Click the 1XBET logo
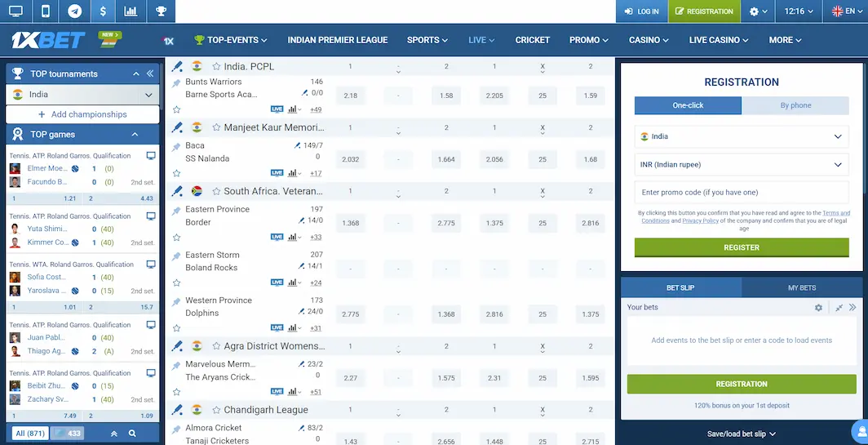The image size is (868, 445). 48,40
